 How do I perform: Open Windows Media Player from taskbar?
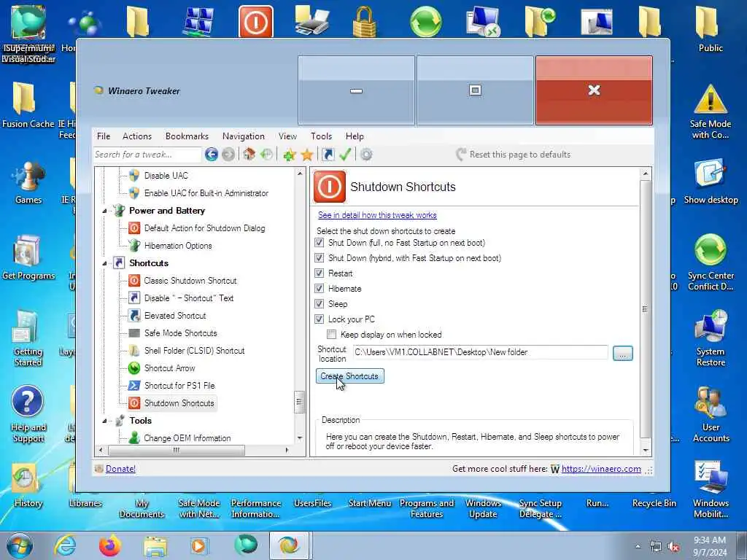coord(199,545)
